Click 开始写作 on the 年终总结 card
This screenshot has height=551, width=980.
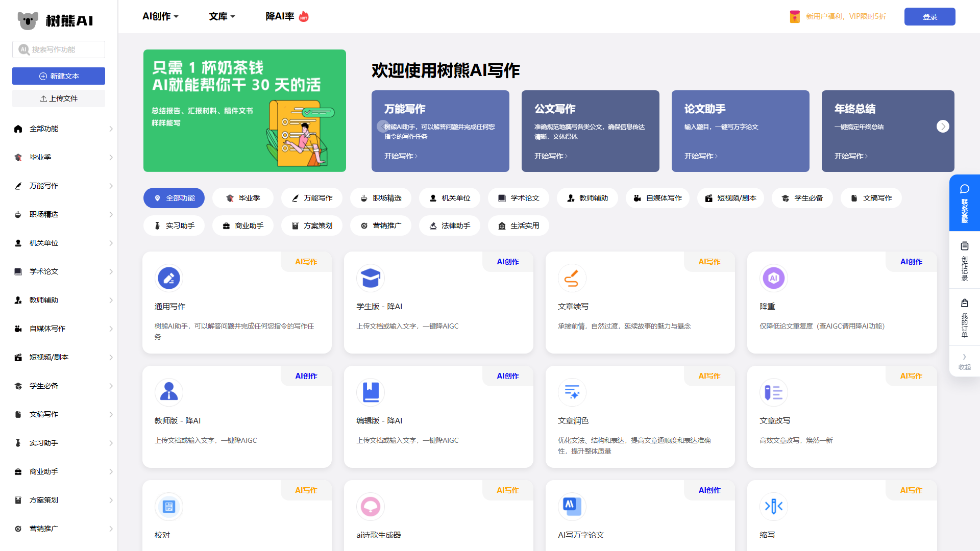(x=851, y=156)
